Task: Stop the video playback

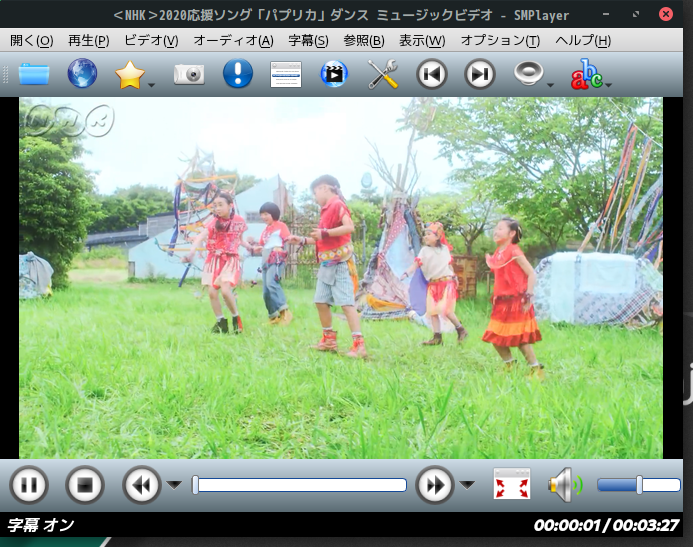Action: pyautogui.click(x=85, y=485)
